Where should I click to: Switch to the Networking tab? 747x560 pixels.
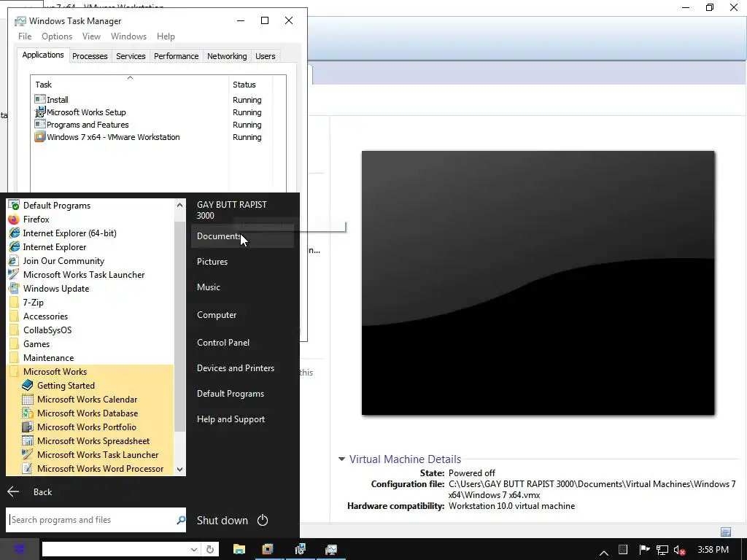227,56
